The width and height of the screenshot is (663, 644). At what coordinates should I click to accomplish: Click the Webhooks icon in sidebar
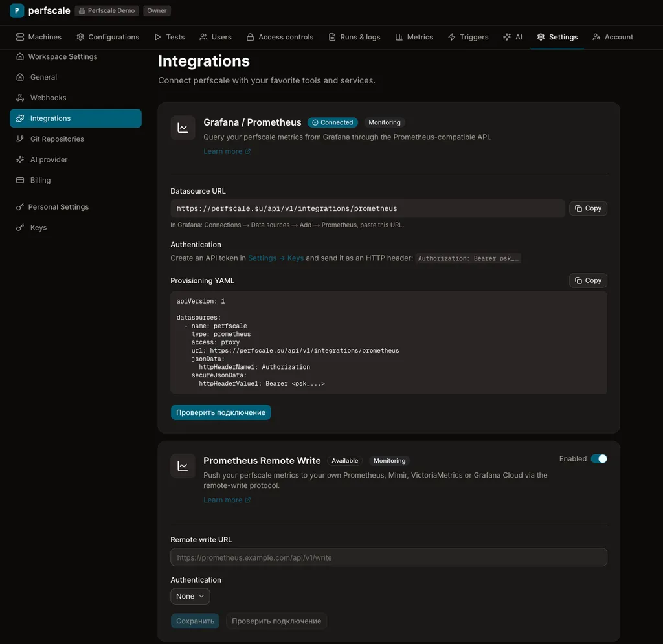coord(20,98)
